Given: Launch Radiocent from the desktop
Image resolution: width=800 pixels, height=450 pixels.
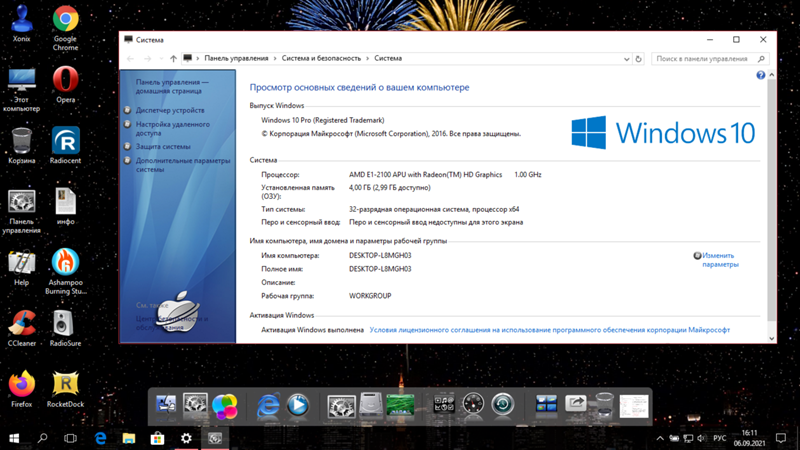Looking at the screenshot, I should pos(65,146).
